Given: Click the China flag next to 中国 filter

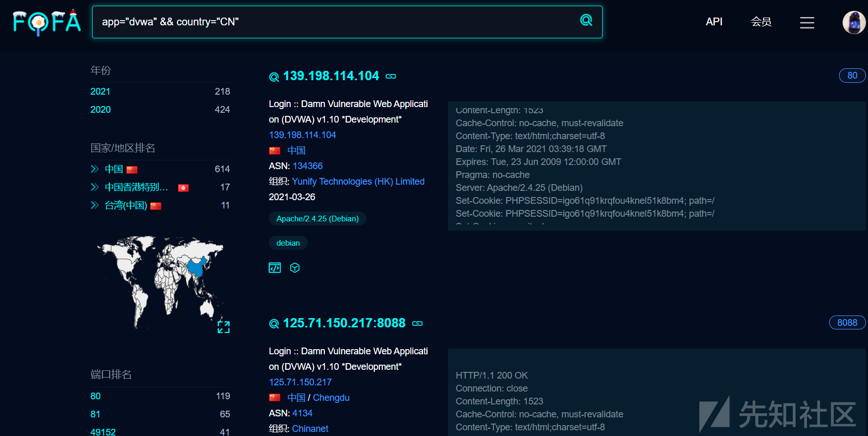Looking at the screenshot, I should click(x=132, y=170).
